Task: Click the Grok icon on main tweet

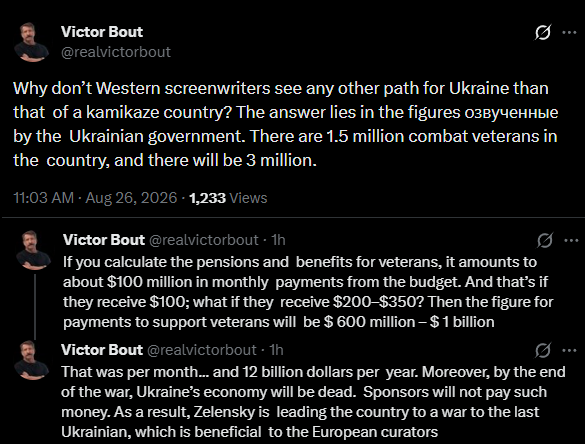Action: (x=542, y=32)
